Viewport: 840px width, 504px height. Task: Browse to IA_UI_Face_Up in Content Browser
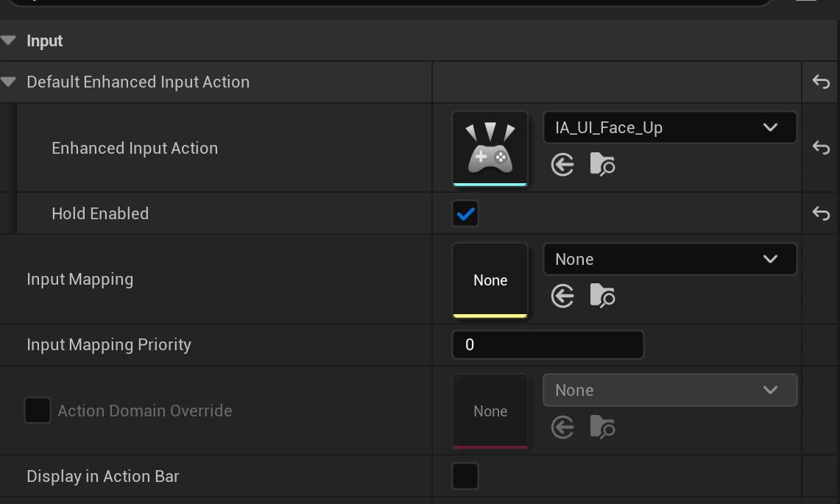pos(602,165)
